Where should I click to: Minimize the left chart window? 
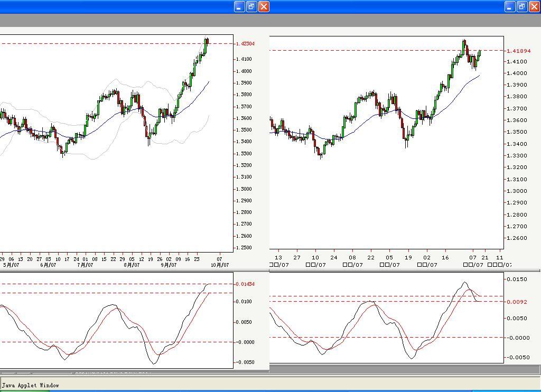point(239,6)
